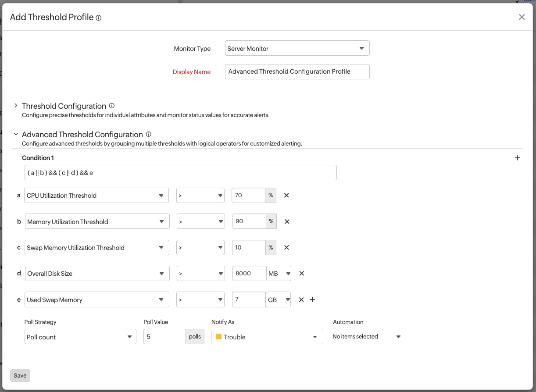
Task: Open the Notify As Trouble dropdown
Action: point(267,337)
